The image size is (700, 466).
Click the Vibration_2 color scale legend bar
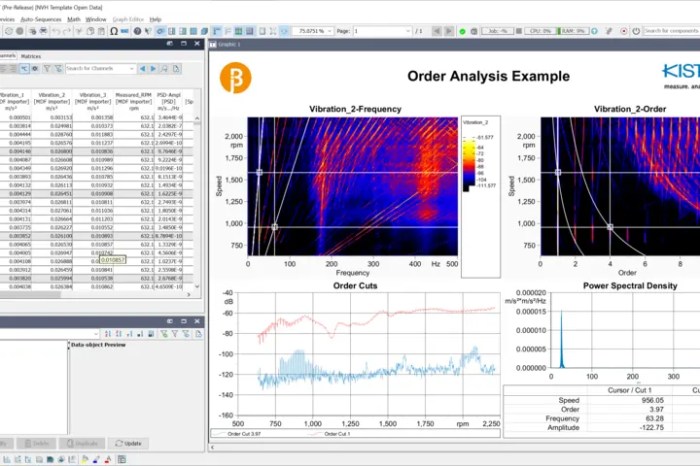(469, 164)
